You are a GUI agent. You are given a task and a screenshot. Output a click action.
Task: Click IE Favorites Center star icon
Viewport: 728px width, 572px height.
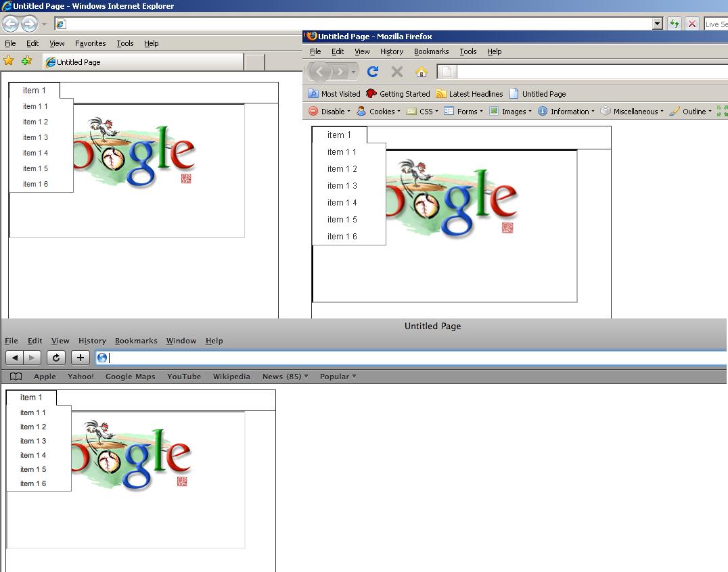click(x=8, y=61)
